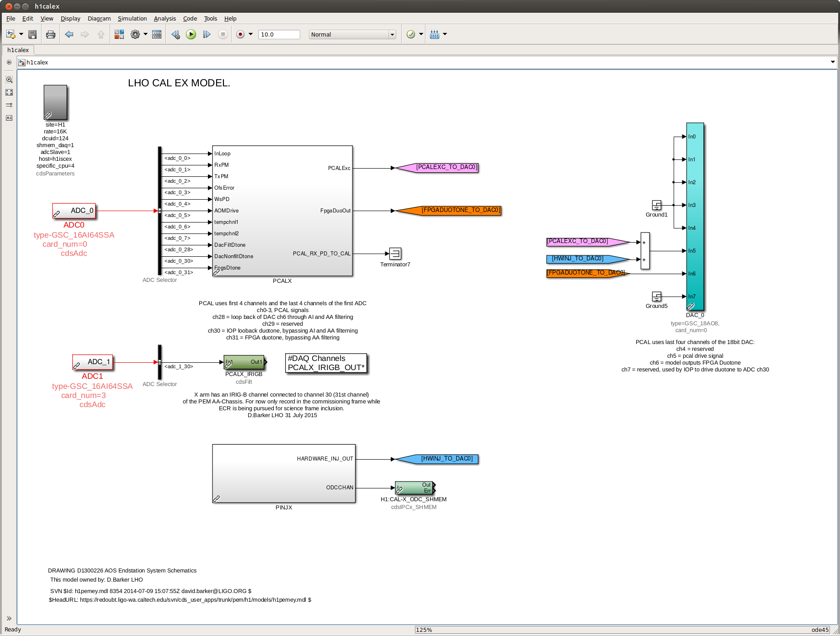This screenshot has width=840, height=636.
Task: Select the ADC_1 block
Action: tap(92, 362)
